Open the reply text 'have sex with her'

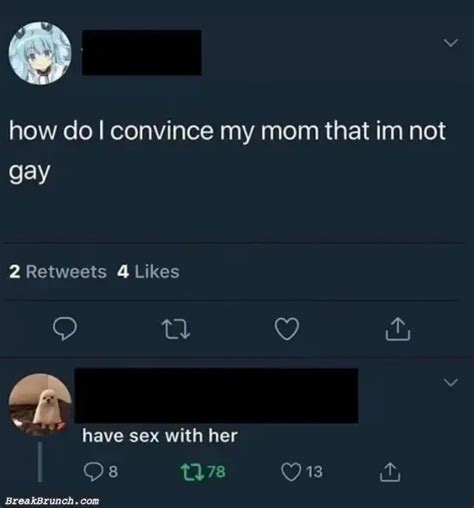(160, 436)
